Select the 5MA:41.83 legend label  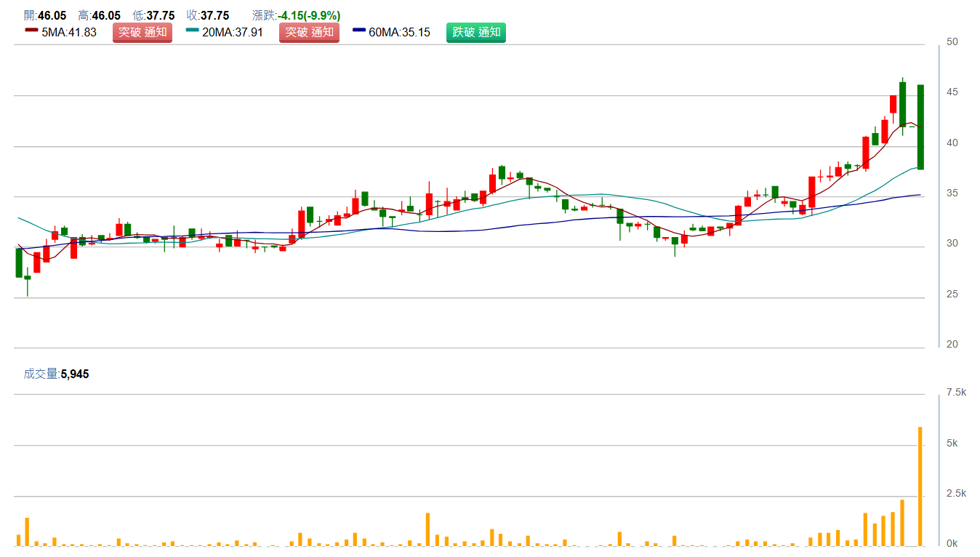[69, 32]
